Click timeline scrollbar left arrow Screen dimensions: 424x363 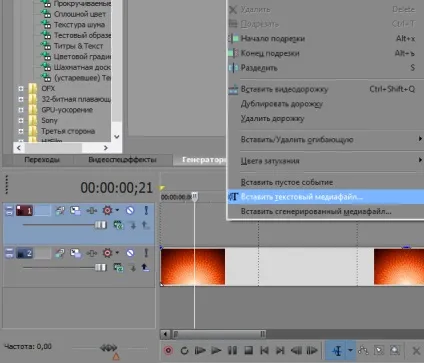pyautogui.click(x=165, y=334)
